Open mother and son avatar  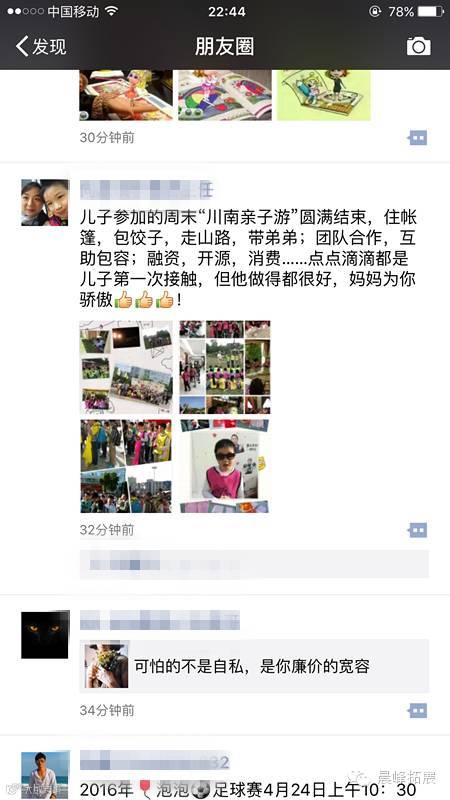pos(45,203)
